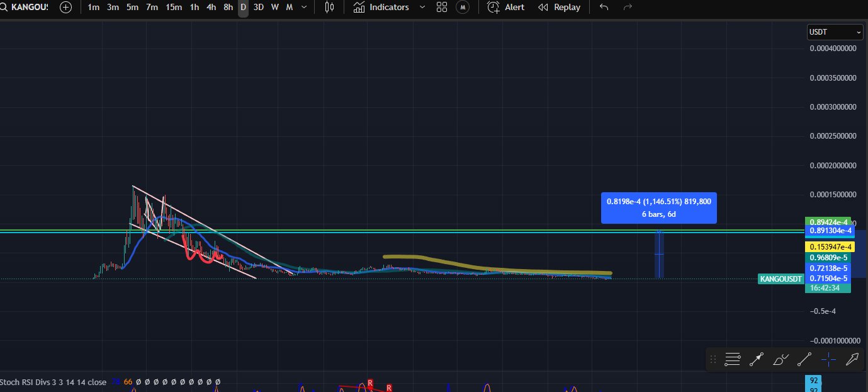
Task: Open the USDT currency dropdown
Action: coord(835,32)
